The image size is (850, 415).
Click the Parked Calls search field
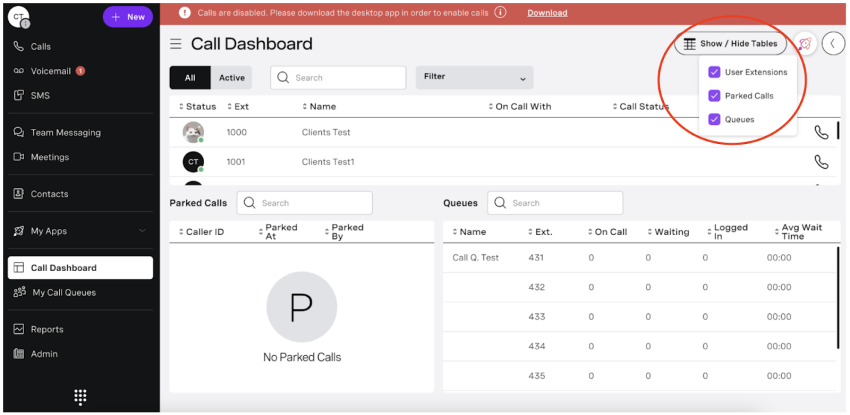click(305, 203)
